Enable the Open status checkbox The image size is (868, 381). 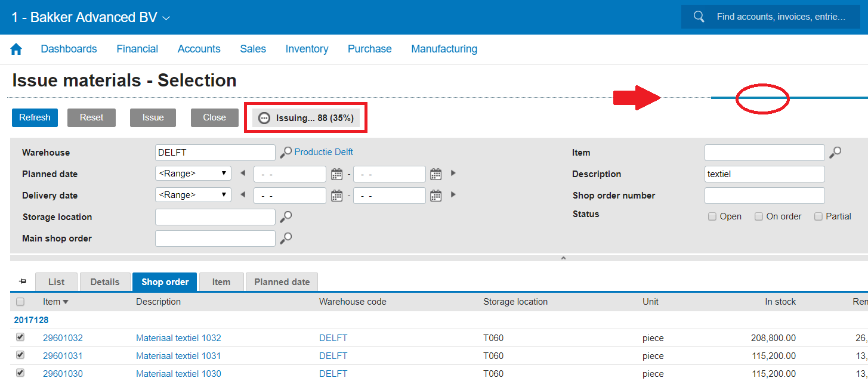coord(712,216)
